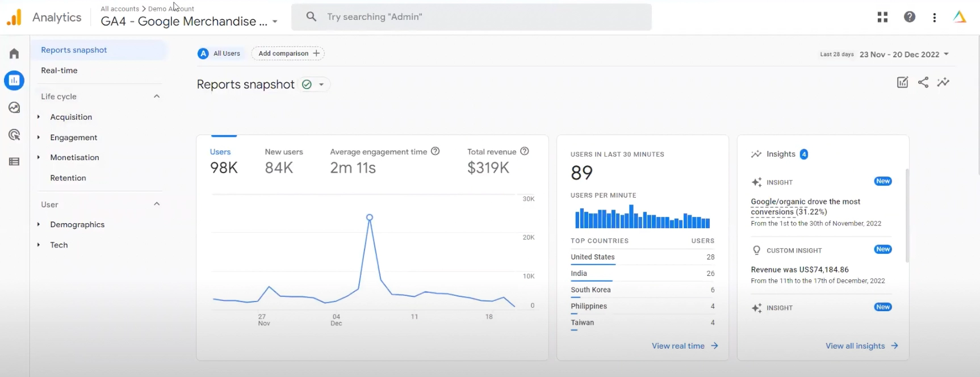
Task: Click the lightbulb icon for Custom Insight
Action: tap(756, 250)
